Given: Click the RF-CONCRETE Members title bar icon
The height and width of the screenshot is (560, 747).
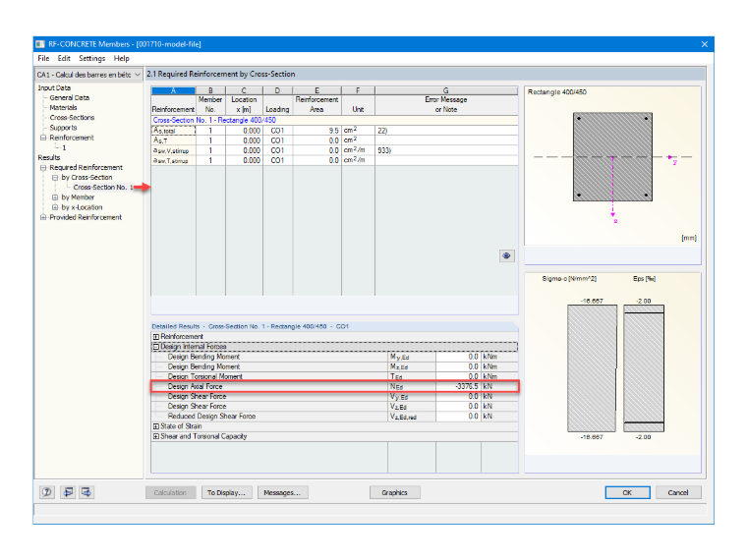Looking at the screenshot, I should [40, 44].
